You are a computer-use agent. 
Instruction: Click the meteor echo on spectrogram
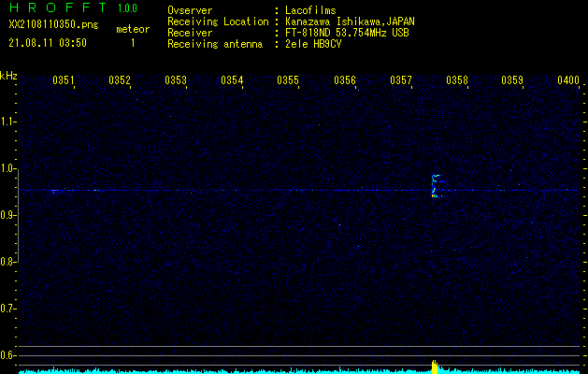437,186
